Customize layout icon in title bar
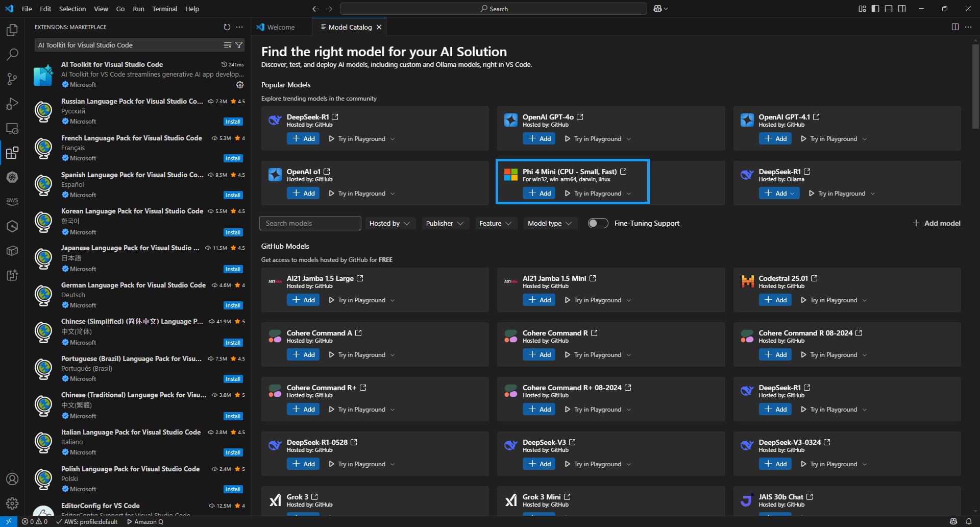 pyautogui.click(x=862, y=9)
